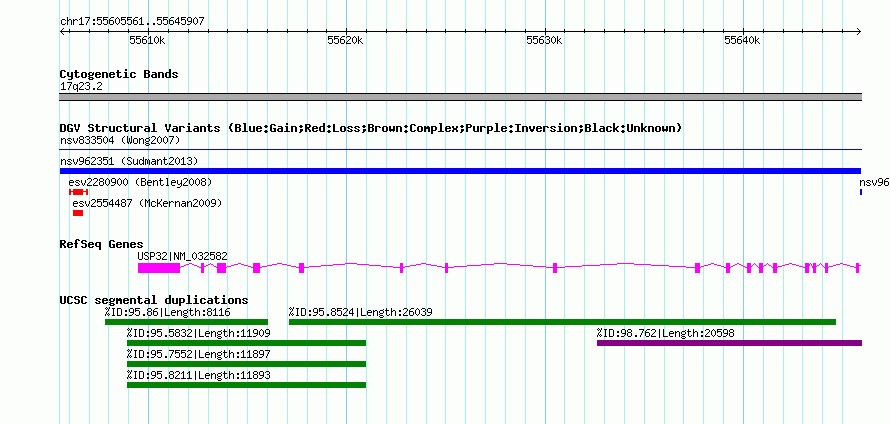The width and height of the screenshot is (890, 424).
Task: Click the esv2280900 (Bentley2008) label
Action: click(140, 182)
